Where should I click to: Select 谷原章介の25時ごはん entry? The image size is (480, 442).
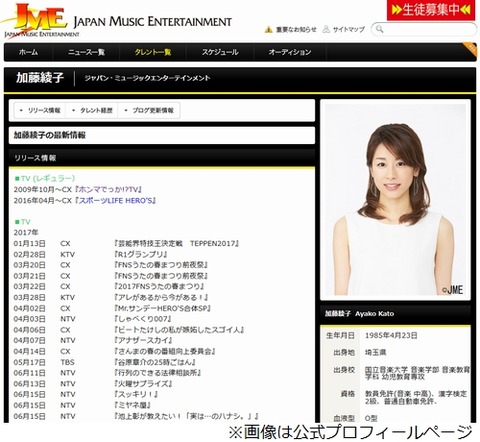155,362
